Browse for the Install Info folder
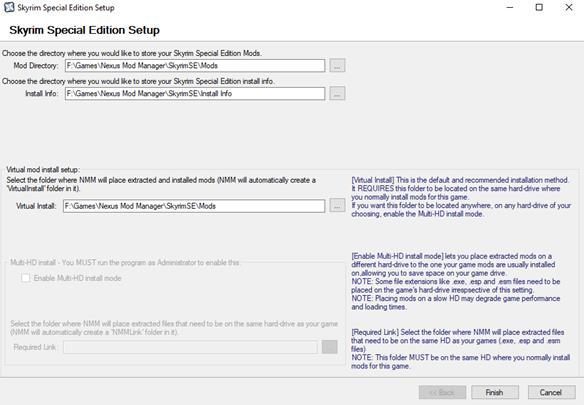Screen dimensions: 584x405 click(x=337, y=94)
